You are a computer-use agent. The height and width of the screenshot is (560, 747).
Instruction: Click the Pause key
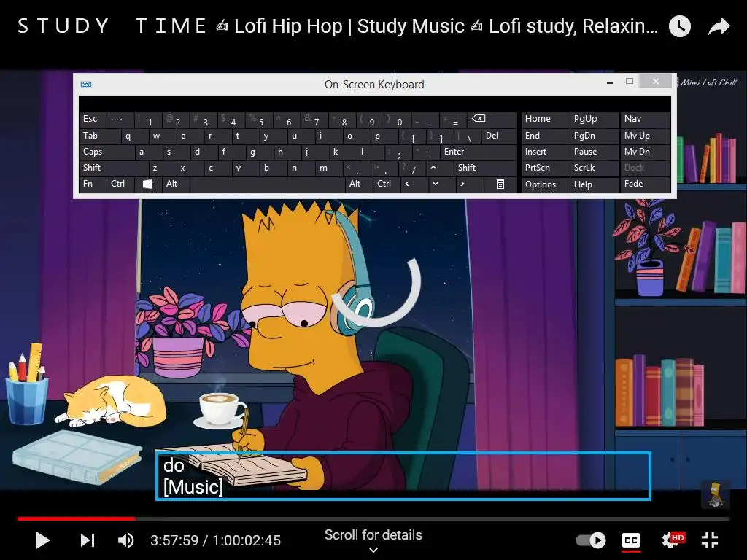pyautogui.click(x=595, y=152)
